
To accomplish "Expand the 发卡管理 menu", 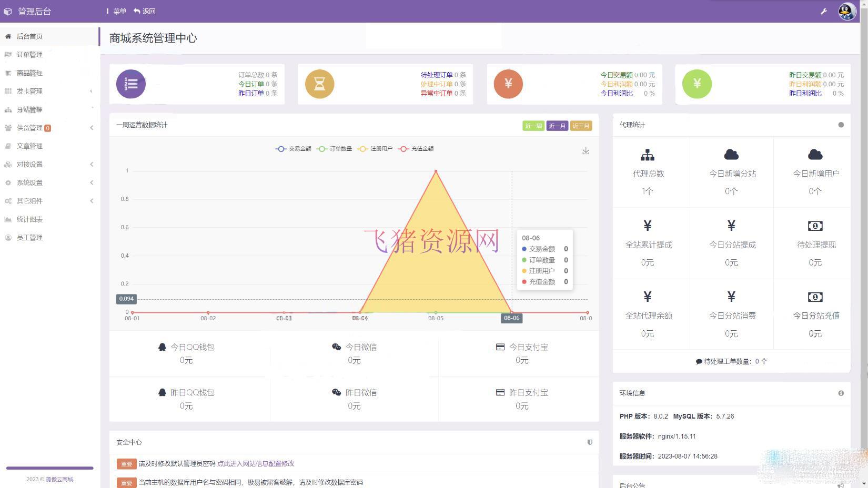I will (x=30, y=90).
